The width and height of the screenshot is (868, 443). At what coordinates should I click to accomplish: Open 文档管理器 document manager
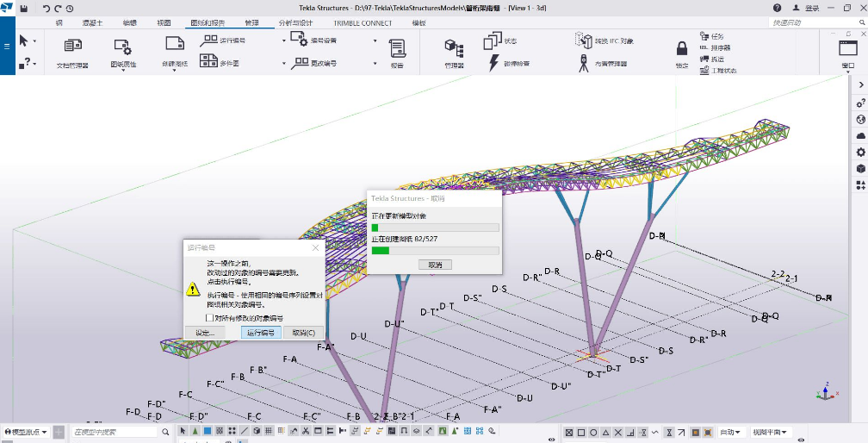point(72,53)
